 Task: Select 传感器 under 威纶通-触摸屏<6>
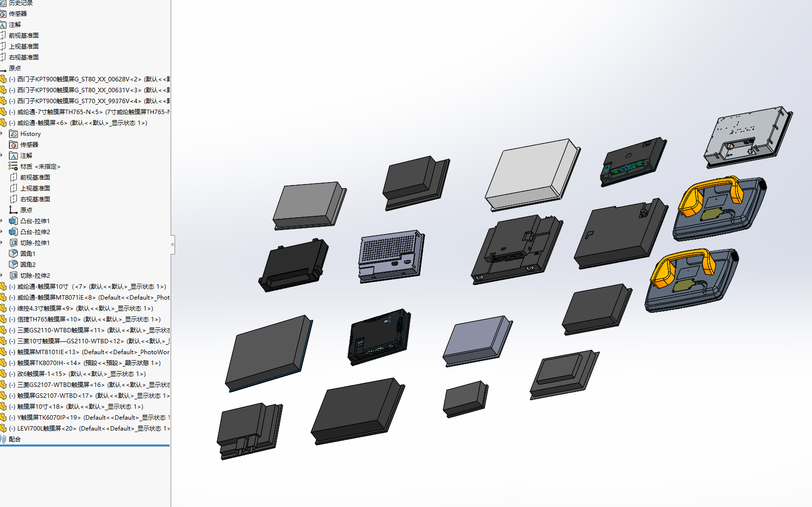click(x=29, y=145)
